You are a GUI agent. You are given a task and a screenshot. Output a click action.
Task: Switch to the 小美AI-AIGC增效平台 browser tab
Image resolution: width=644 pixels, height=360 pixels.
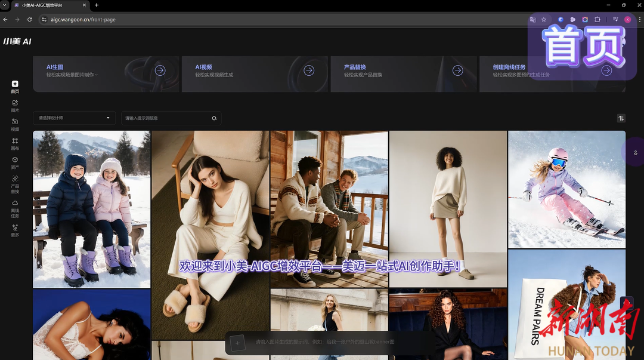pyautogui.click(x=48, y=5)
